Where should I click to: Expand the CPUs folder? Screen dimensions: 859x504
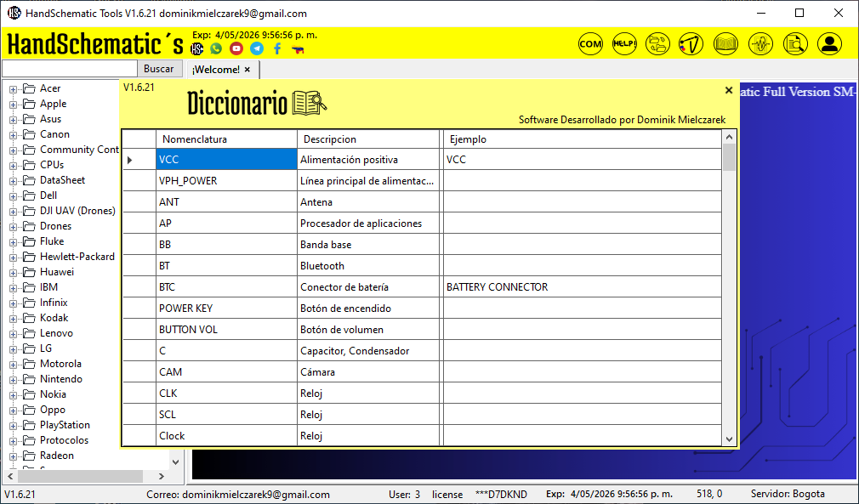tap(13, 166)
